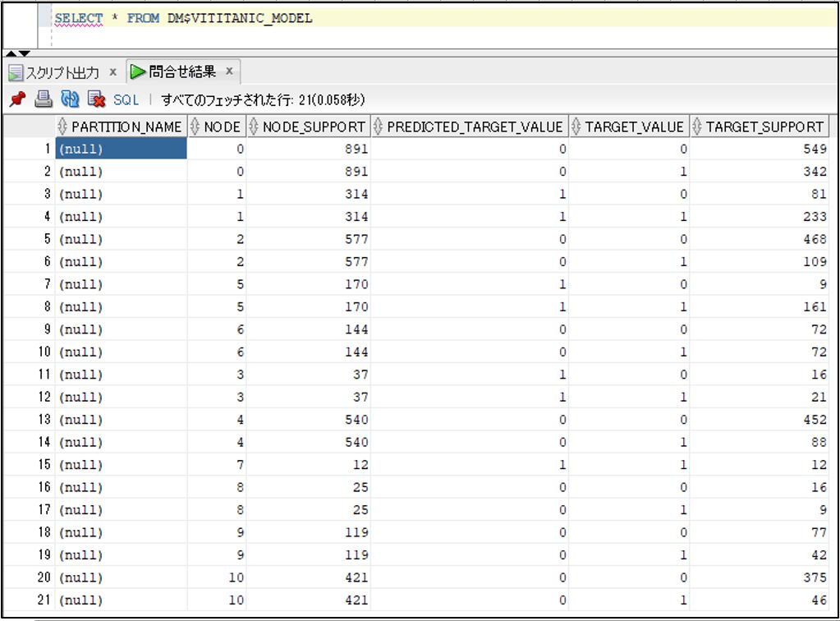Close the スクリプト出力 tab
Screen dimensions: 840x621
pos(112,72)
